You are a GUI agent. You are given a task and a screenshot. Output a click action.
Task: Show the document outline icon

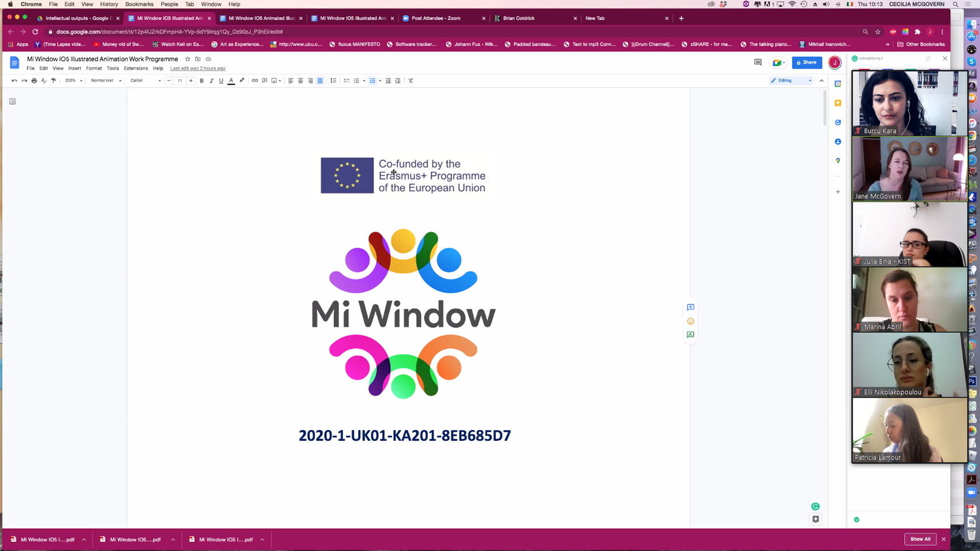(13, 102)
